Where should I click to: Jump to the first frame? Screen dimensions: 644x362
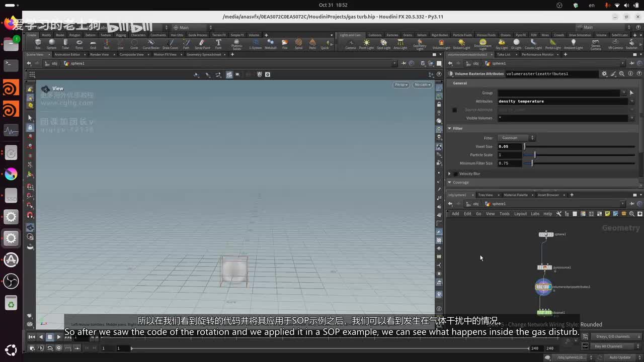(x=32, y=337)
